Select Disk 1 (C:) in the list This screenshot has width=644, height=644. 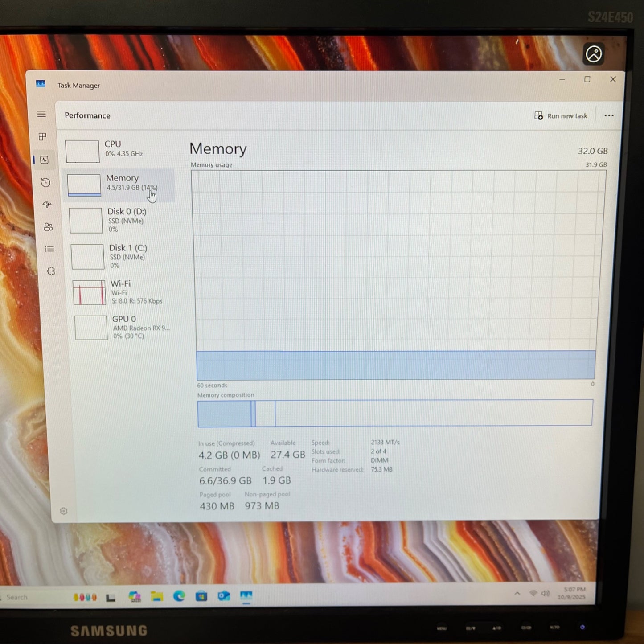(x=122, y=256)
